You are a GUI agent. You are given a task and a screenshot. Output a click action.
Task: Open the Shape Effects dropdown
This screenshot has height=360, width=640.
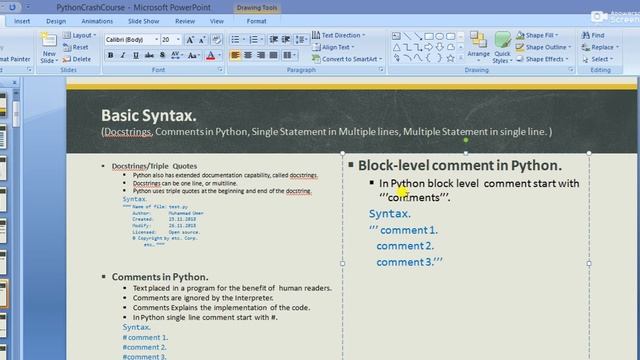[x=542, y=59]
